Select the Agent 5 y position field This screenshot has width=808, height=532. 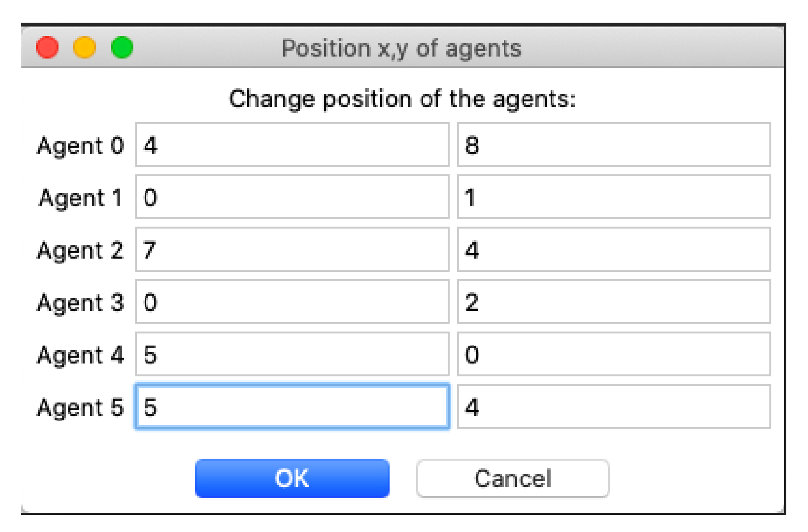[x=614, y=406]
